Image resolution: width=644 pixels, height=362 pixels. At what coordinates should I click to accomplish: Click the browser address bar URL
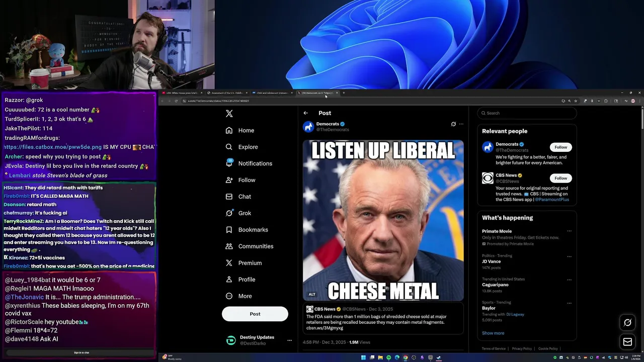(x=218, y=101)
